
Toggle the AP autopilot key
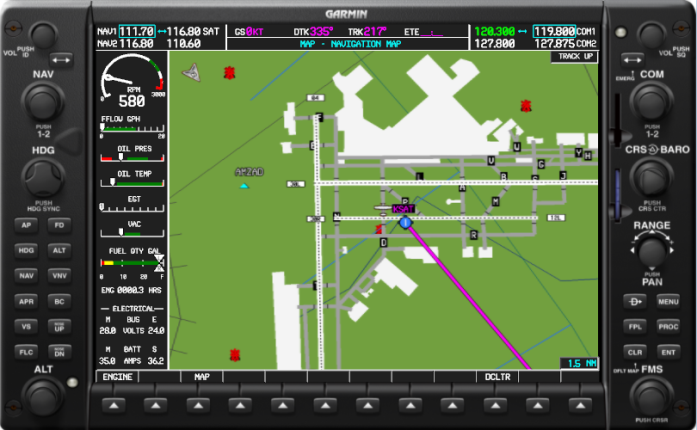point(26,225)
